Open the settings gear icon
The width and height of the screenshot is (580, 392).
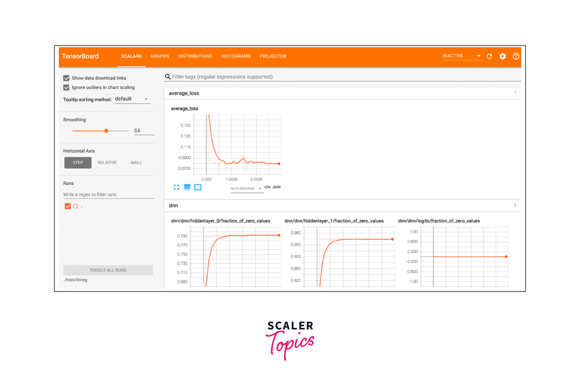point(503,56)
